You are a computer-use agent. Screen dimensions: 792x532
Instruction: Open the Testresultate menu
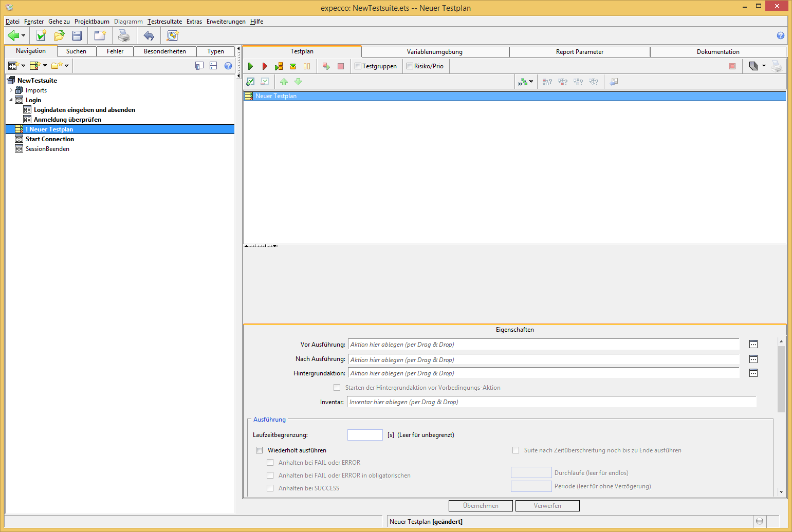click(x=164, y=22)
